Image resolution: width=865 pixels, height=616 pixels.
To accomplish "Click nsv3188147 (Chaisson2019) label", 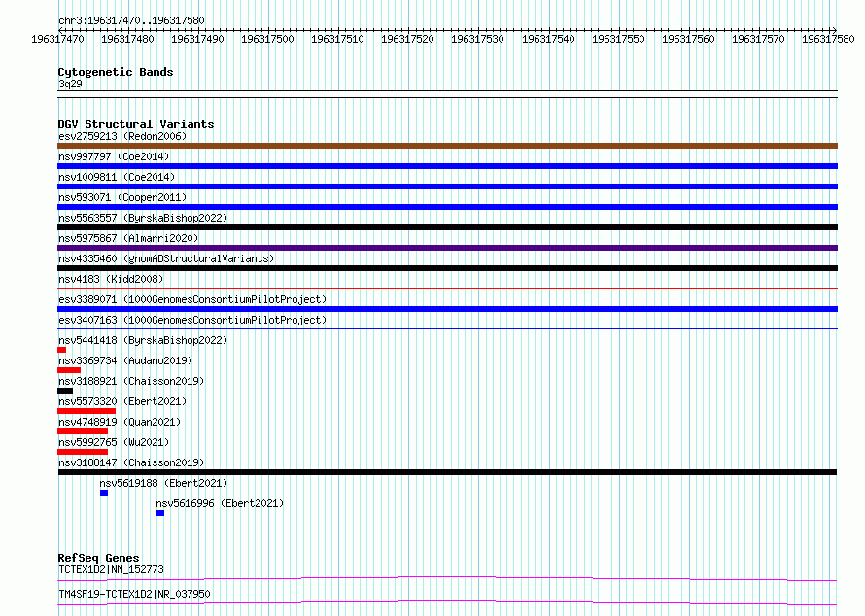I will point(131,462).
